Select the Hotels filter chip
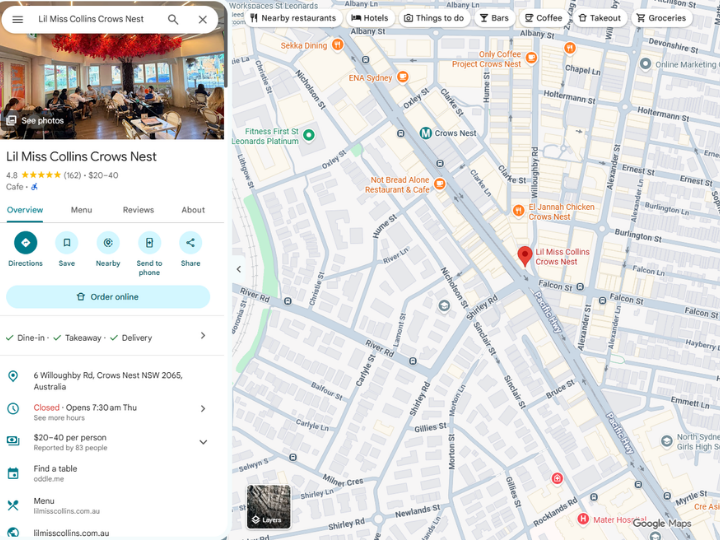This screenshot has width=720, height=540. [x=370, y=18]
